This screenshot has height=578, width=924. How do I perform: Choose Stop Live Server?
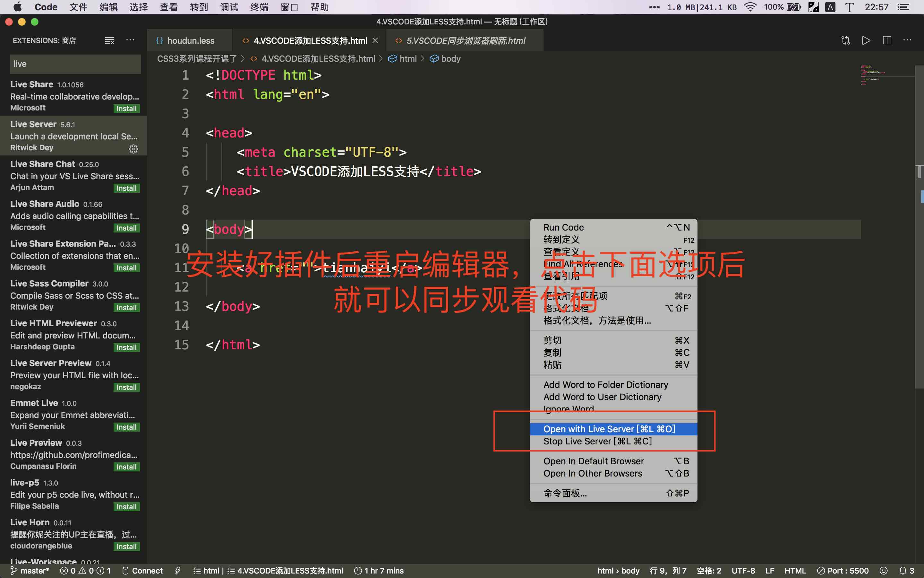pyautogui.click(x=613, y=441)
